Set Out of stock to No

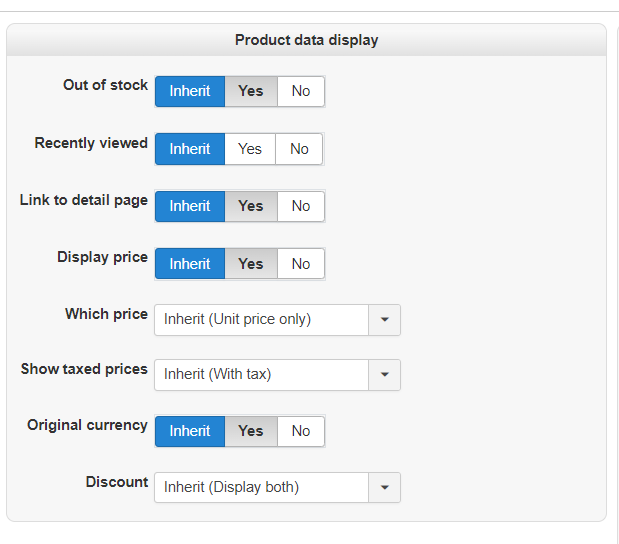pos(301,91)
